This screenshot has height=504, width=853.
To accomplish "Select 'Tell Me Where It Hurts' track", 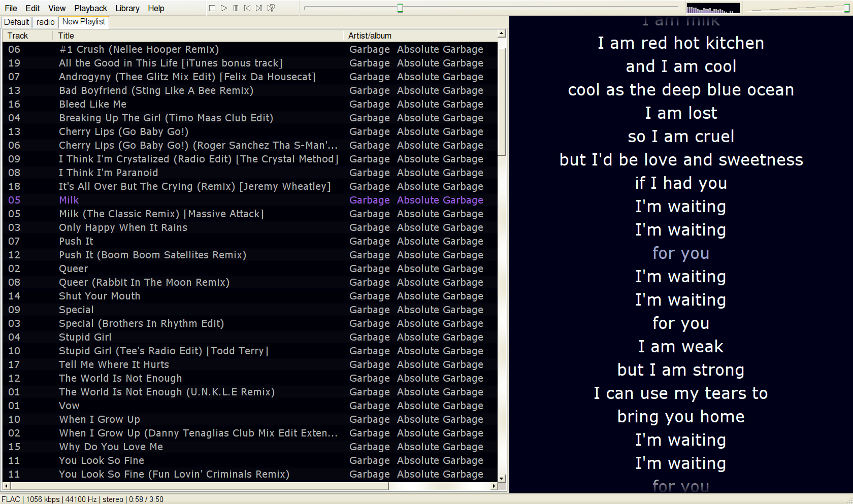I will click(250, 364).
